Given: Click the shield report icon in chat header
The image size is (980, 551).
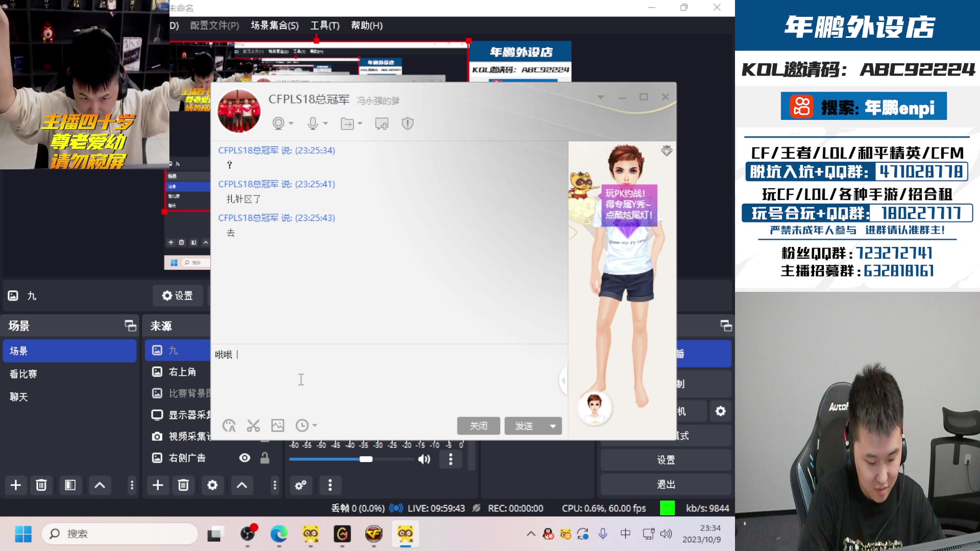Looking at the screenshot, I should coord(407,123).
